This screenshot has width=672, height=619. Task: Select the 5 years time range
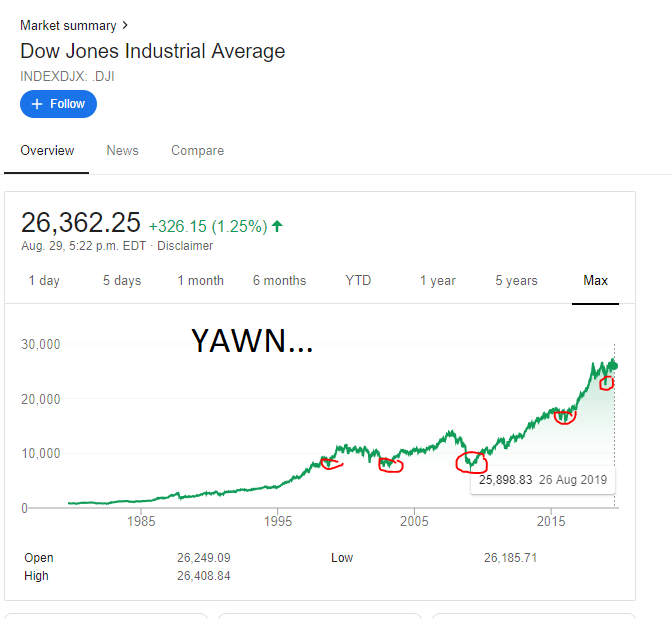click(516, 281)
